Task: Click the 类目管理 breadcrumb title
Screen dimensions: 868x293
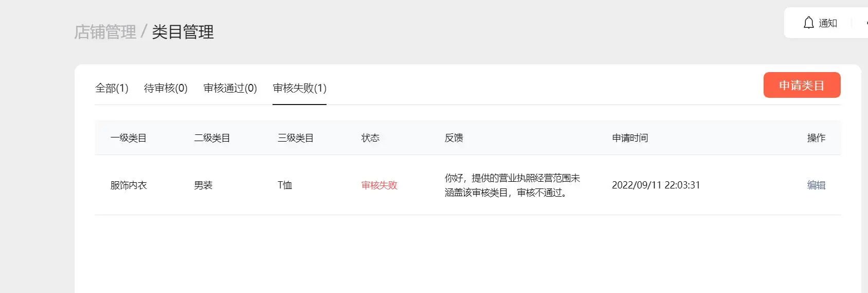Action: click(183, 32)
